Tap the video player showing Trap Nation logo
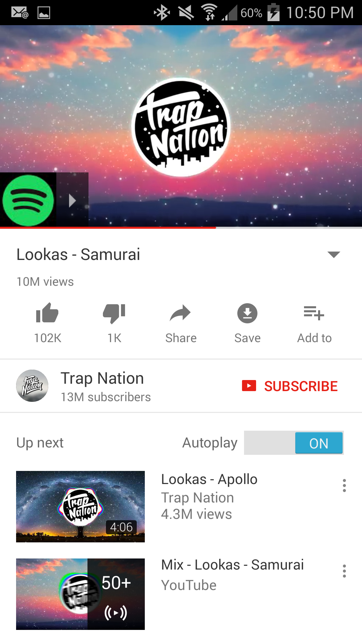This screenshot has height=644, width=362. 181,126
